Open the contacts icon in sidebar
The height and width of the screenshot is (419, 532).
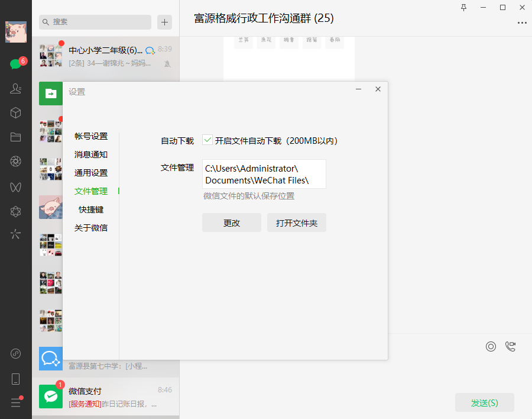click(15, 88)
